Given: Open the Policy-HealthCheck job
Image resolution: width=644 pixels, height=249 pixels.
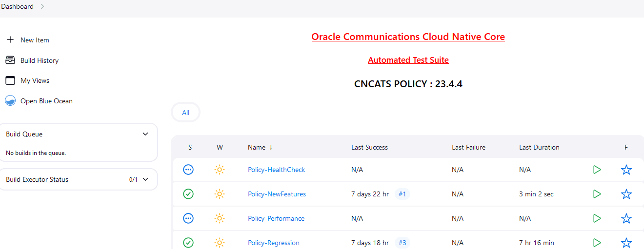Looking at the screenshot, I should point(276,170).
